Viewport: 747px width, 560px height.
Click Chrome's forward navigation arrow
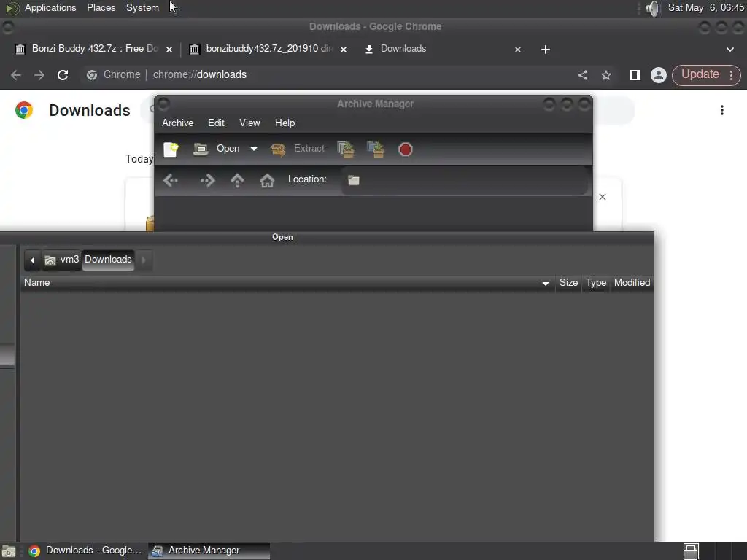(39, 75)
